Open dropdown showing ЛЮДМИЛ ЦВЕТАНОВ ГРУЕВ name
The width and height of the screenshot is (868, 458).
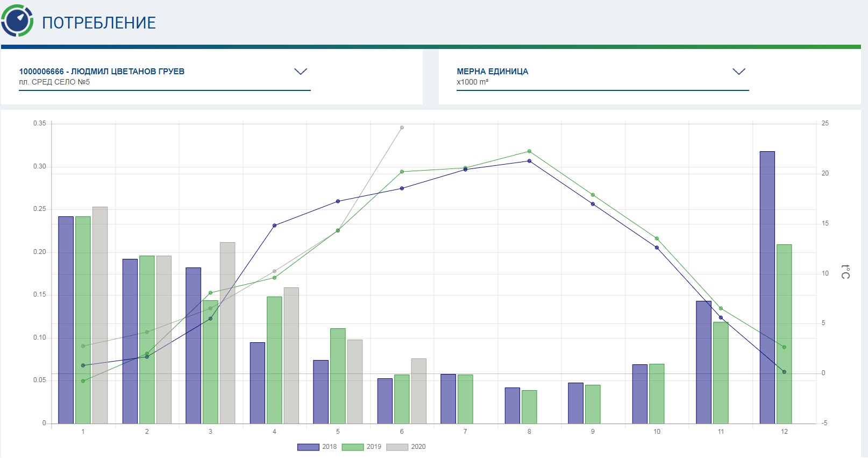(x=102, y=72)
